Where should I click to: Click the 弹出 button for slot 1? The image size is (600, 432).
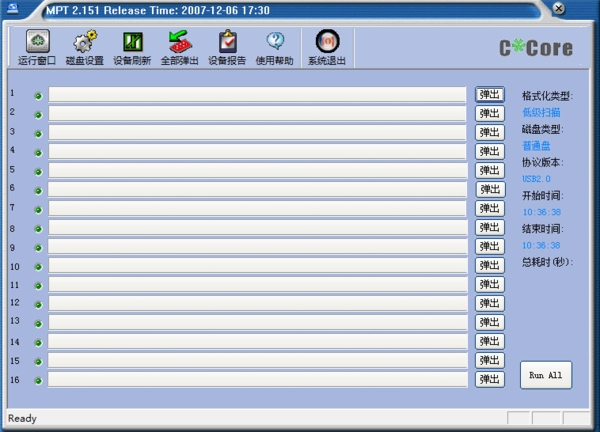click(490, 95)
